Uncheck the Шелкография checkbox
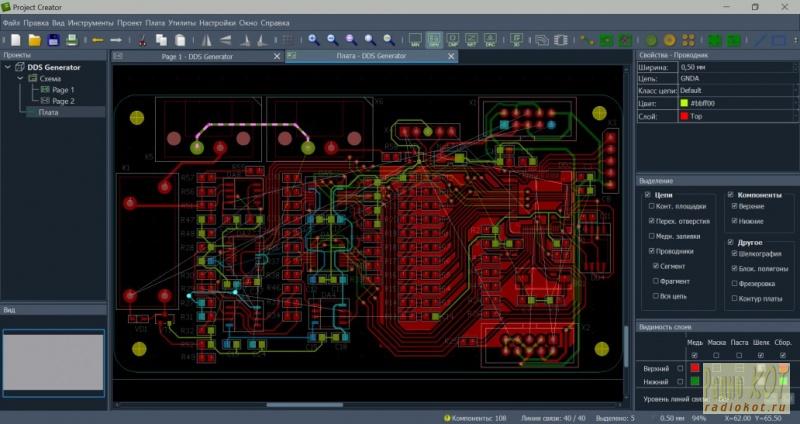This screenshot has height=424, width=800. click(x=736, y=253)
